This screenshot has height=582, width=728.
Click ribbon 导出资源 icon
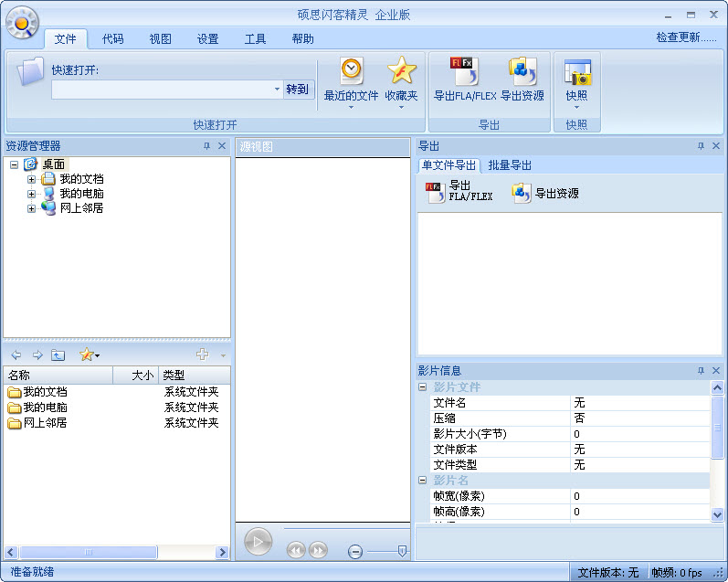coord(522,71)
